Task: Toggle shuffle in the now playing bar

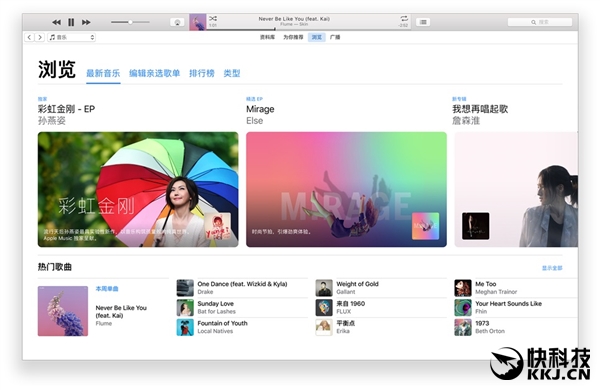Action: [x=213, y=18]
